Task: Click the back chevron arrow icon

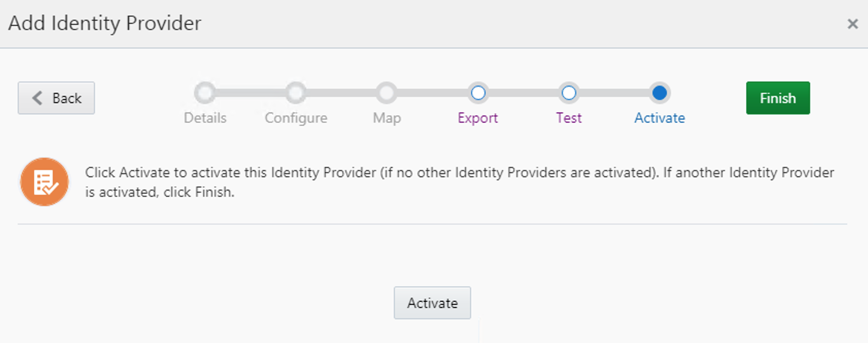Action: [x=37, y=98]
